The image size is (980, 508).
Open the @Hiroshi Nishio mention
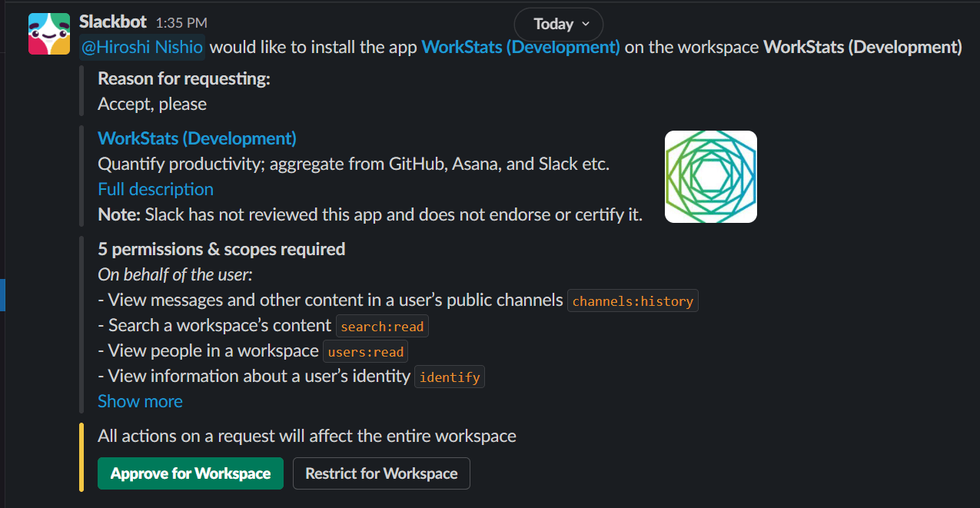coord(142,47)
